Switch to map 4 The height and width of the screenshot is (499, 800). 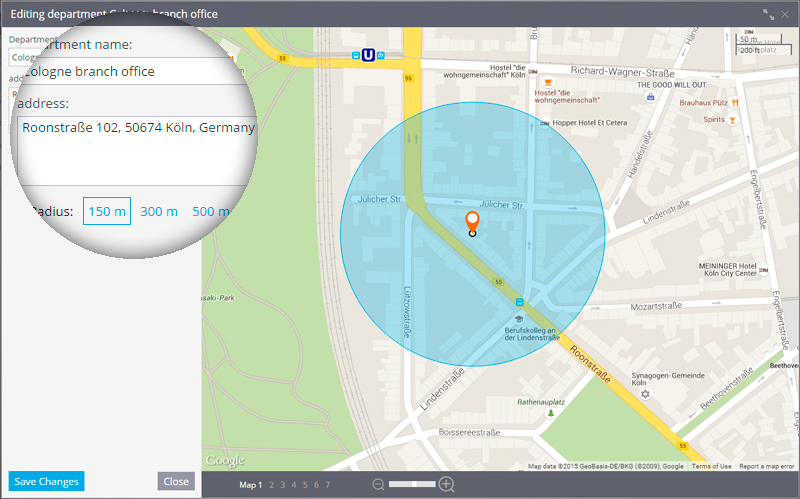click(x=294, y=485)
